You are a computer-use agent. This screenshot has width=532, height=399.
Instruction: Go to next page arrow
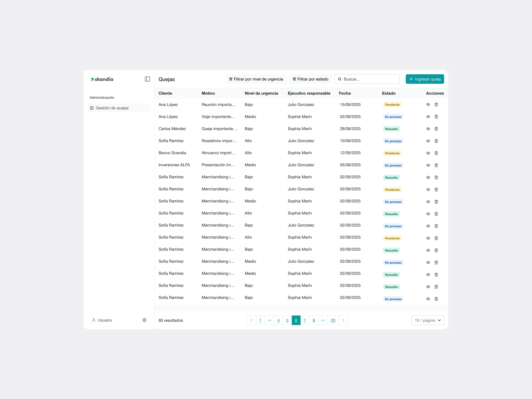[x=343, y=320]
